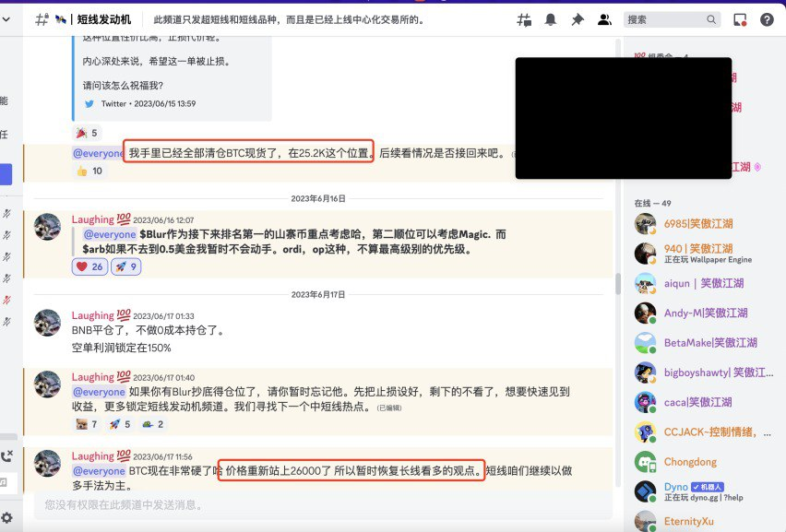Click the avatar of member Chongdong

(x=645, y=462)
